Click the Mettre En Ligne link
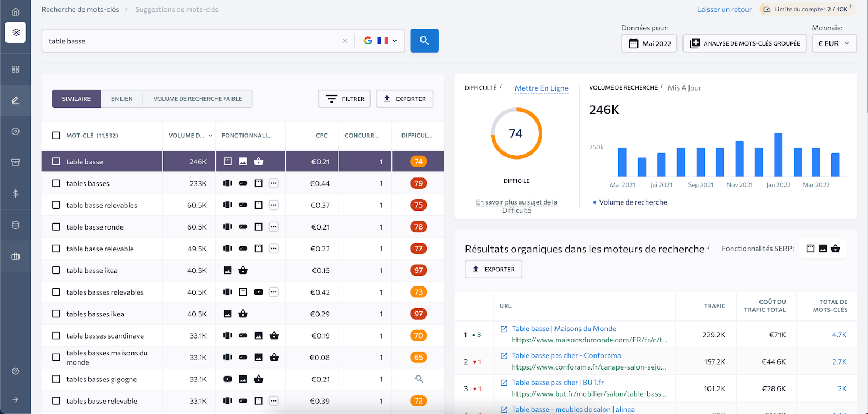 pyautogui.click(x=541, y=88)
